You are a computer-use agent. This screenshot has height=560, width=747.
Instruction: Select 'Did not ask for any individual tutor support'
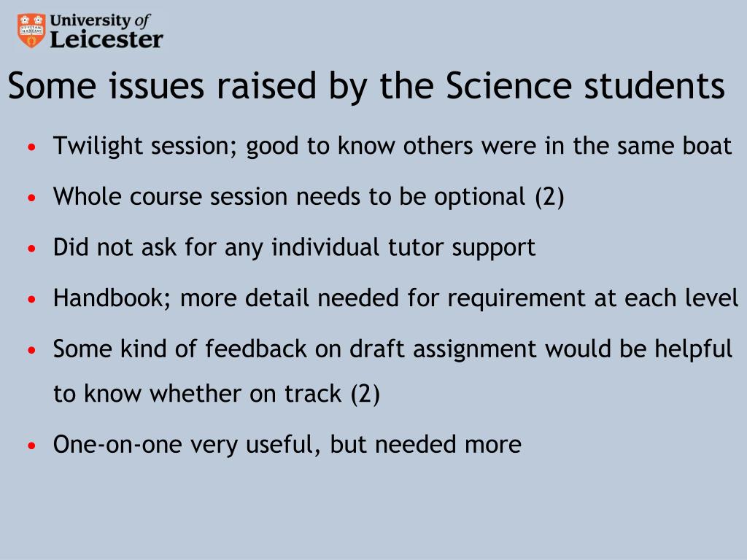tap(295, 247)
